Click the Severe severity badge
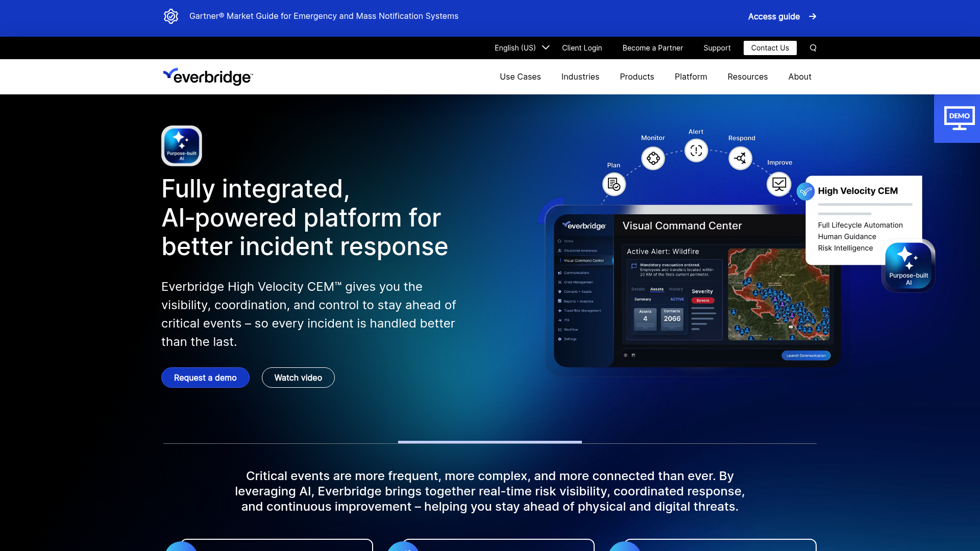This screenshot has height=551, width=980. [x=703, y=300]
